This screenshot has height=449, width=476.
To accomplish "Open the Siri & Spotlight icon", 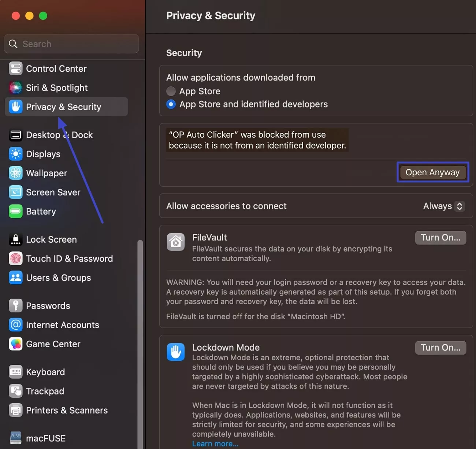I will pos(16,87).
